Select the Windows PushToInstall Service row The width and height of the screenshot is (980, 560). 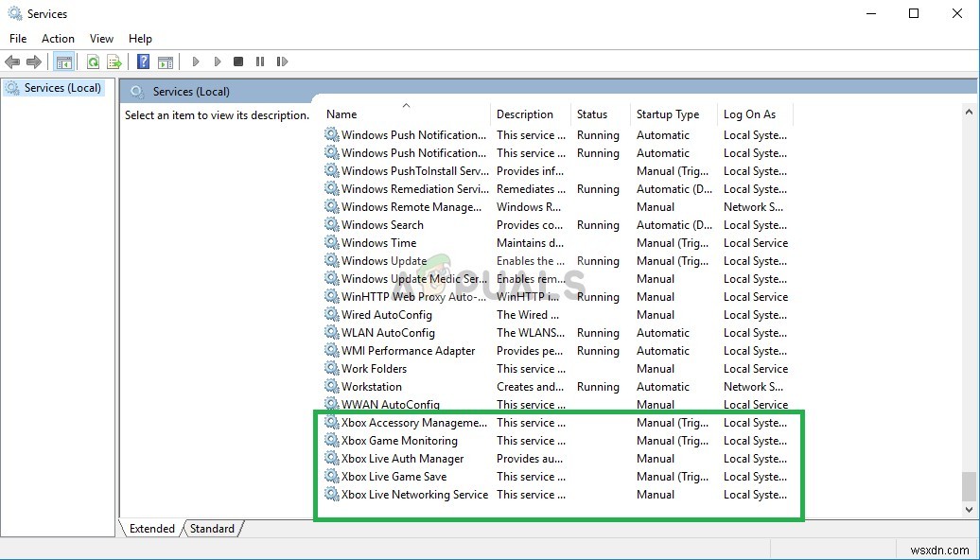[x=556, y=170]
